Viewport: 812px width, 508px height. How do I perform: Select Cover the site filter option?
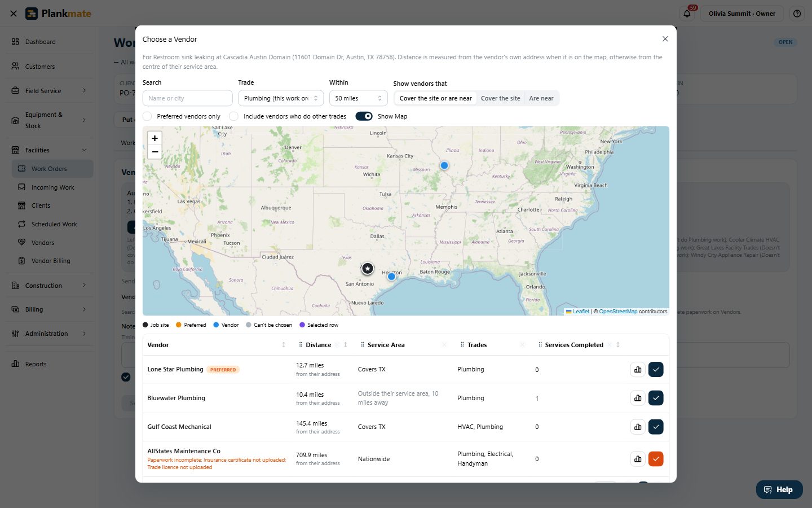[x=500, y=98]
